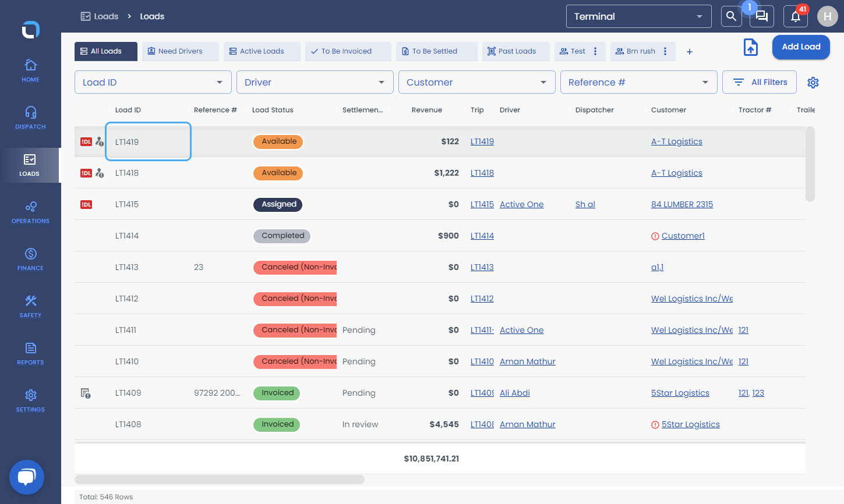This screenshot has height=504, width=844.
Task: Open the notifications bell
Action: pos(796,16)
